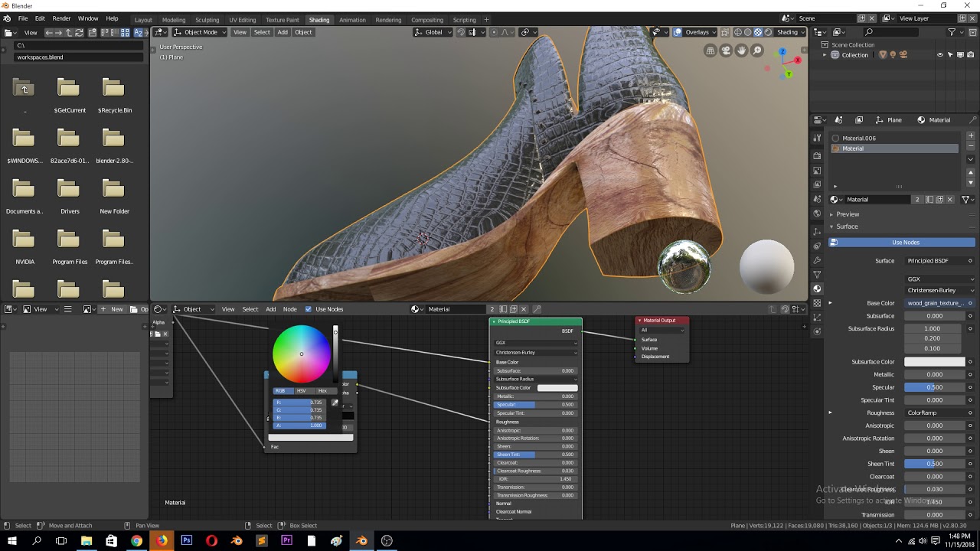This screenshot has width=980, height=551.
Task: Toggle the Use Nodes checkbox in the node editor
Action: point(309,309)
